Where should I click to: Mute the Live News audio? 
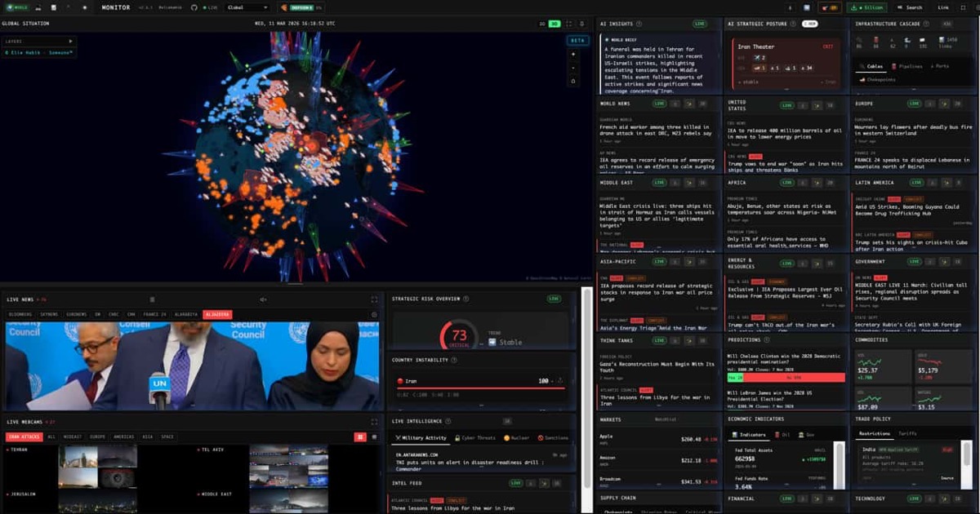click(x=264, y=299)
